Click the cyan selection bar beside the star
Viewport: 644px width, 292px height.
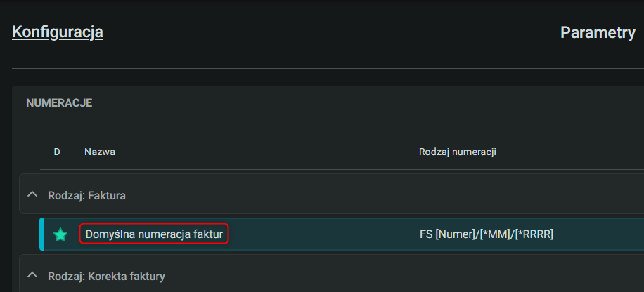coord(41,234)
